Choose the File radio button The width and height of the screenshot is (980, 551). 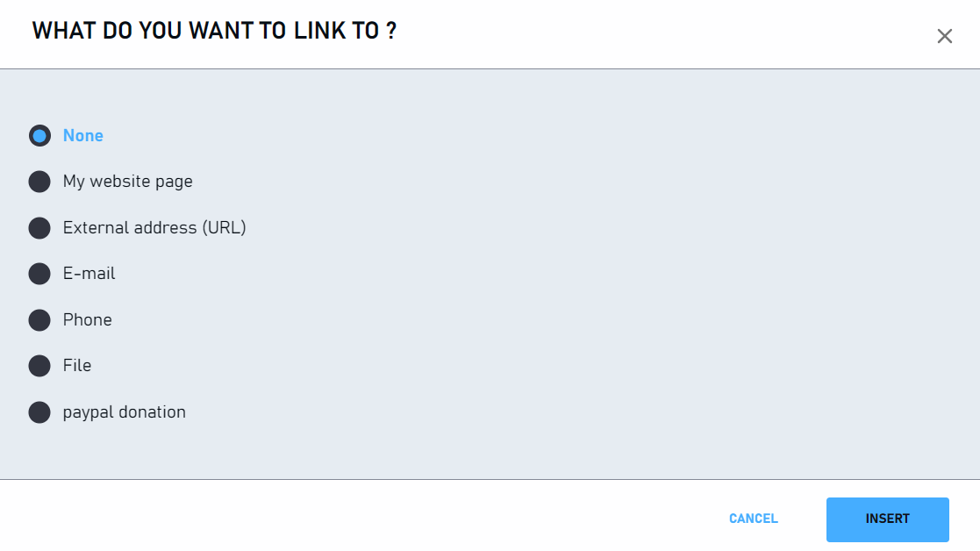pos(39,366)
